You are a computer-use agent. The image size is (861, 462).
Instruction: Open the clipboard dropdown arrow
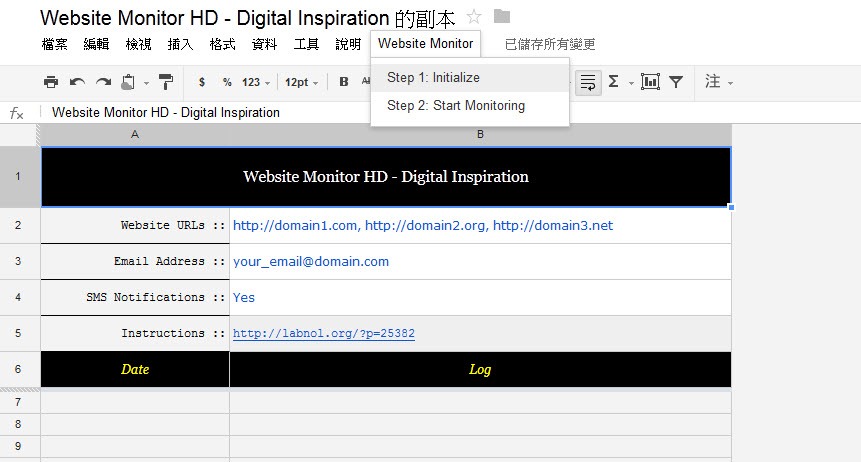(146, 83)
